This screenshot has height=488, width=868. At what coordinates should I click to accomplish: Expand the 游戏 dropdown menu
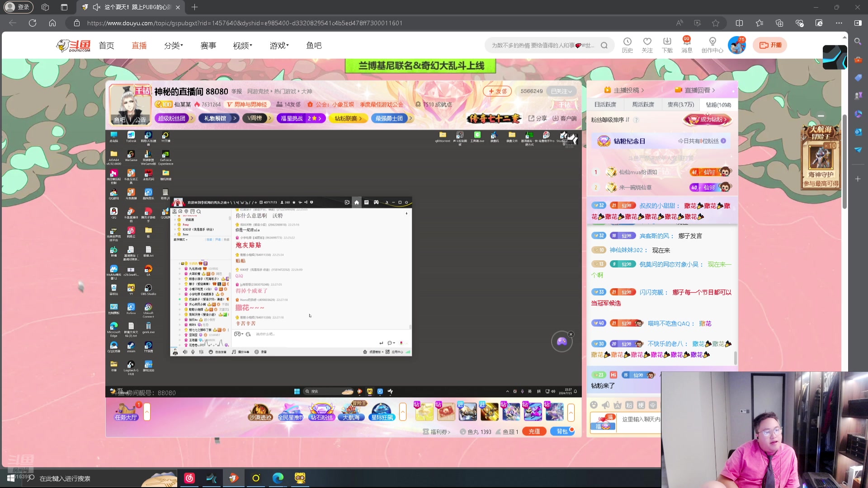coord(279,46)
